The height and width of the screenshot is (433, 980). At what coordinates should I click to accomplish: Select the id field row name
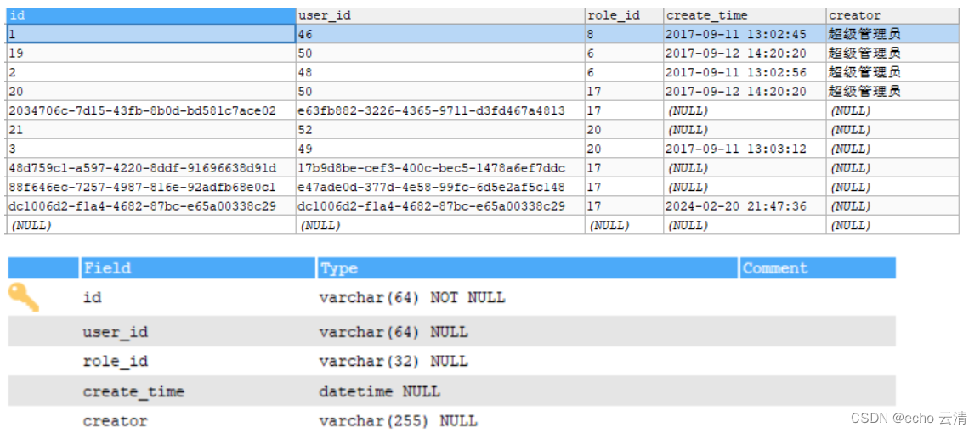click(x=92, y=298)
